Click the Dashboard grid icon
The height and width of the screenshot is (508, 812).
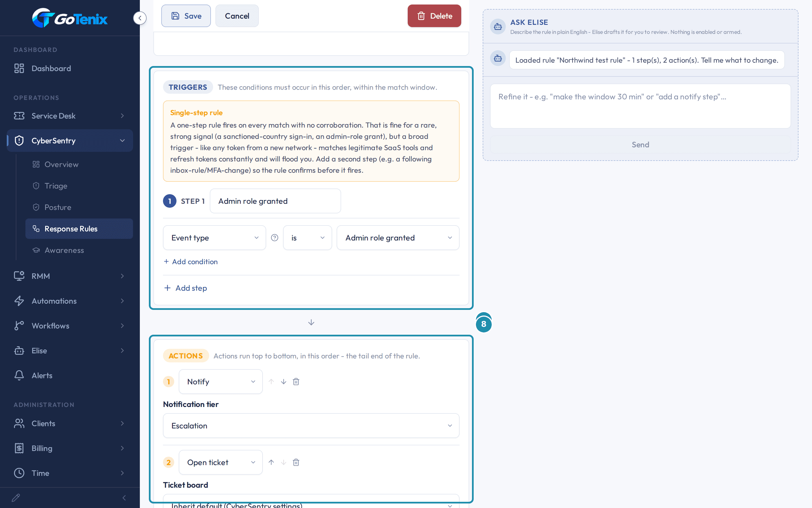coord(19,68)
